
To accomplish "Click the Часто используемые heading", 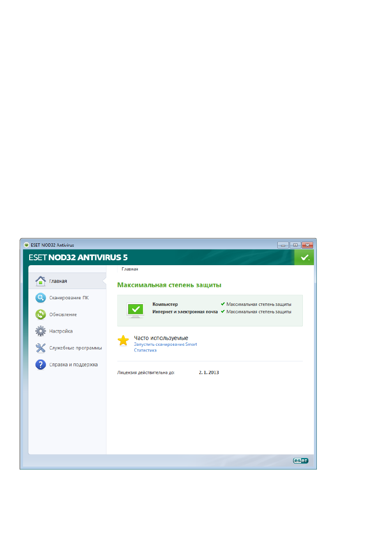I will coord(161,338).
